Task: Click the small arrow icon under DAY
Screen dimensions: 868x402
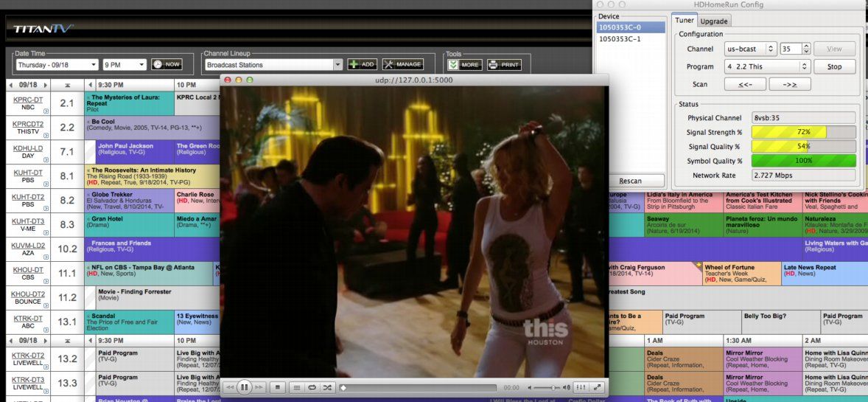Action: pos(46,159)
